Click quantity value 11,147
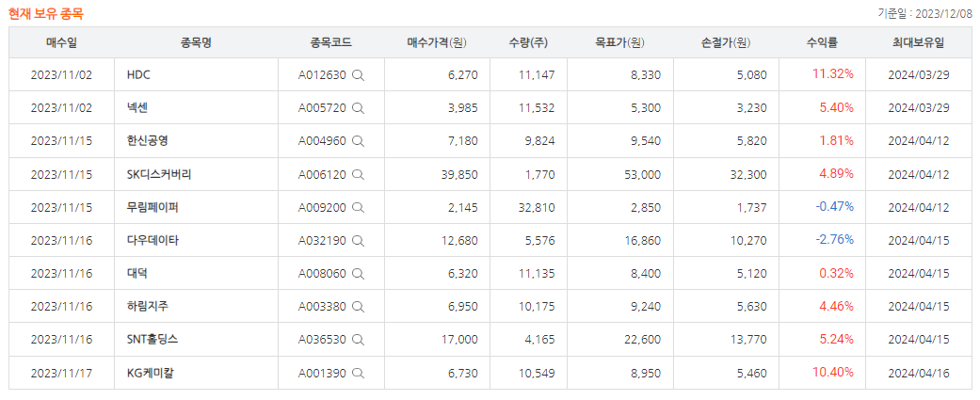 point(537,75)
